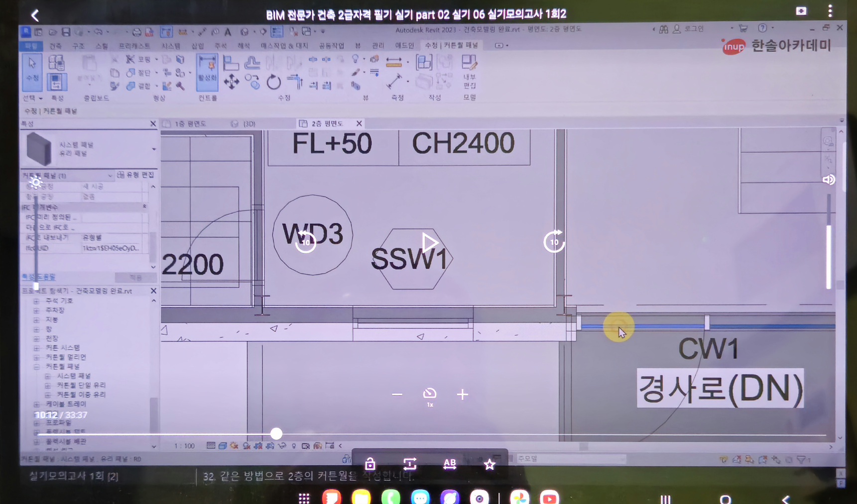Image resolution: width=857 pixels, height=504 pixels.
Task: Increase playback speed with plus button
Action: [x=462, y=395]
